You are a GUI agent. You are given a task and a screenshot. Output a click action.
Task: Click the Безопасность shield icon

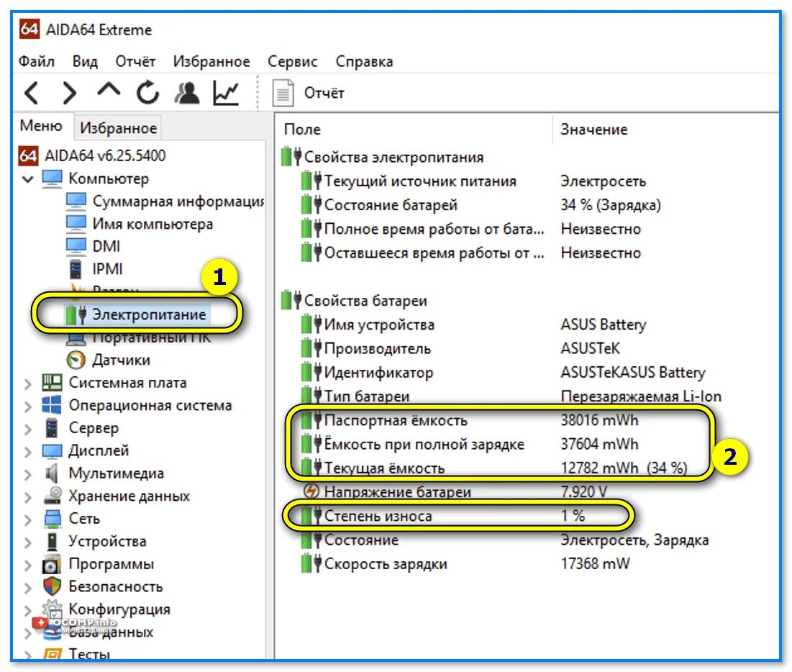(52, 586)
